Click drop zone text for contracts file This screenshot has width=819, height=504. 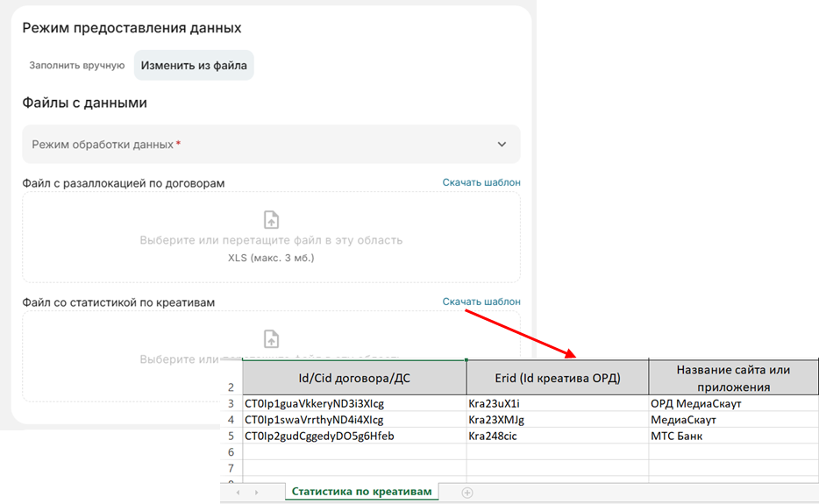pyautogui.click(x=271, y=240)
